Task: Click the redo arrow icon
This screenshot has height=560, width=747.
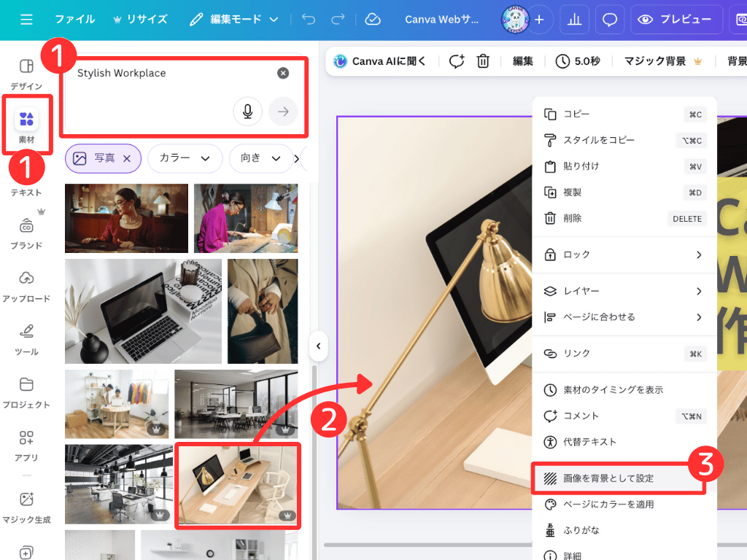Action: click(338, 20)
